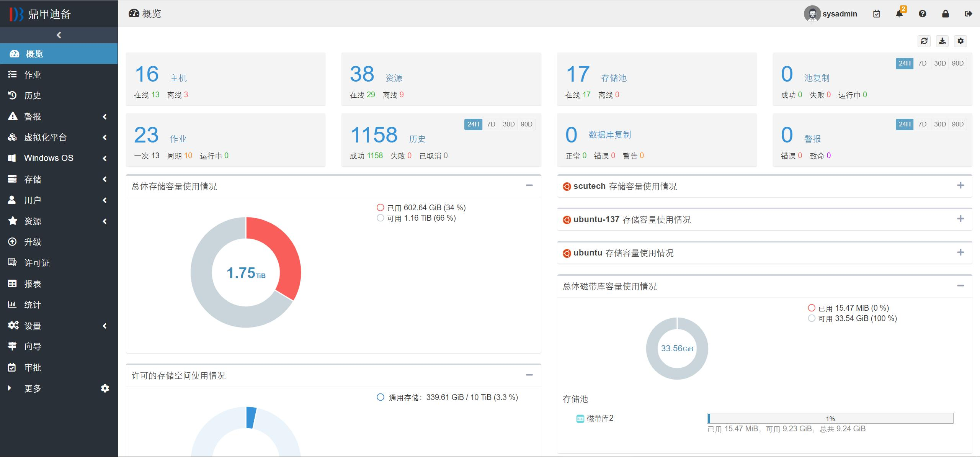Image resolution: width=980 pixels, height=457 pixels.
Task: Open 作业 in the sidebar menu
Action: pyautogui.click(x=33, y=75)
